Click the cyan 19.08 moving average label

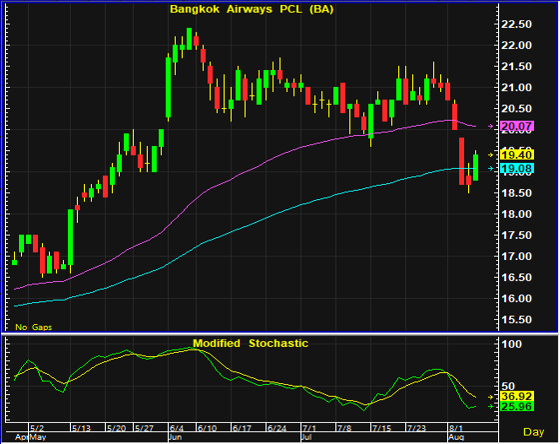click(x=517, y=169)
